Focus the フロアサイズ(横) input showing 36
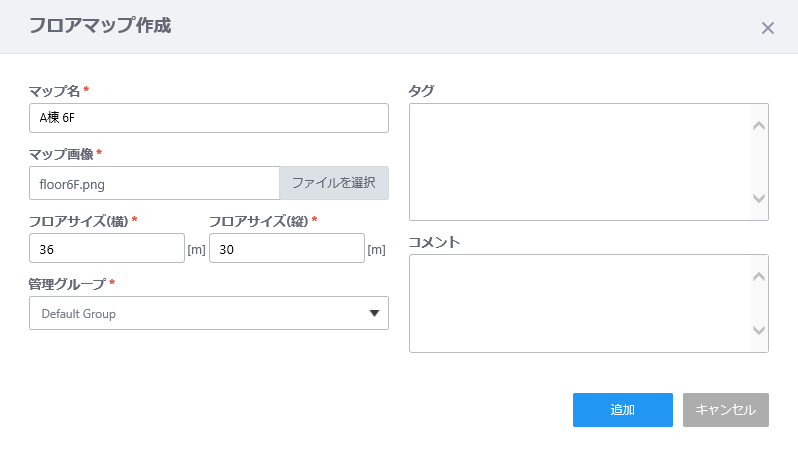The height and width of the screenshot is (451, 798). coord(106,248)
